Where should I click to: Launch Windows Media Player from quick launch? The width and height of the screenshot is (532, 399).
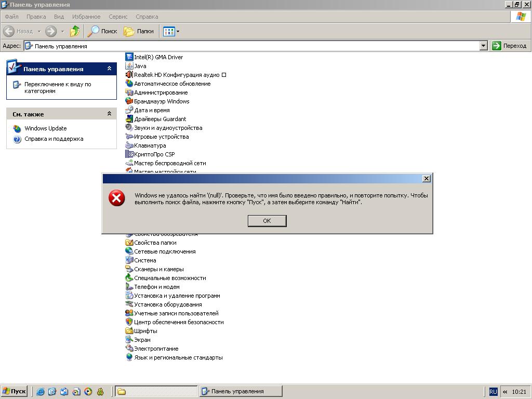coord(88,392)
